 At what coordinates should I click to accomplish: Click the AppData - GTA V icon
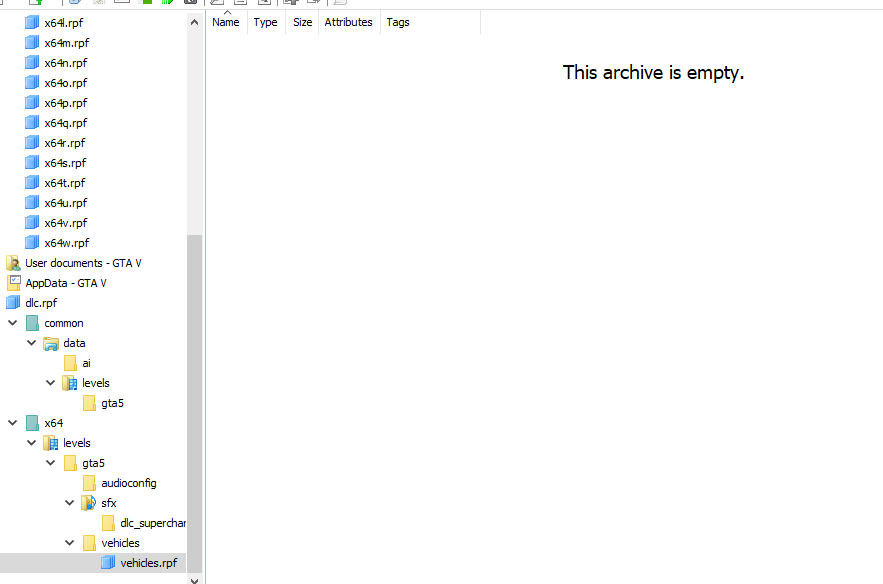pyautogui.click(x=13, y=283)
